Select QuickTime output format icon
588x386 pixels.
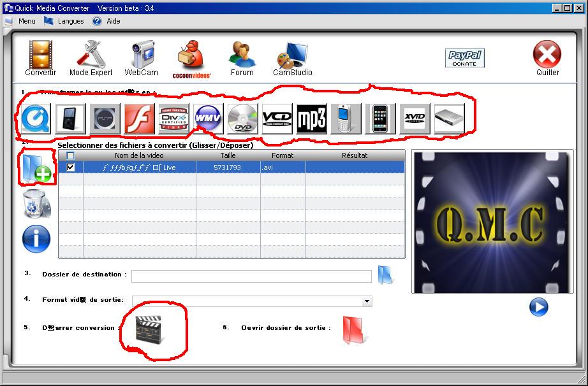tap(36, 118)
